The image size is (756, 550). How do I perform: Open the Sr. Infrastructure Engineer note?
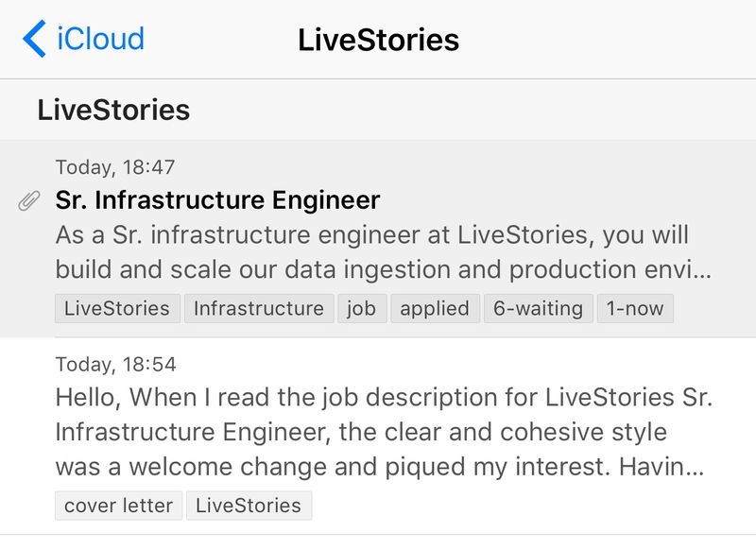tap(217, 200)
